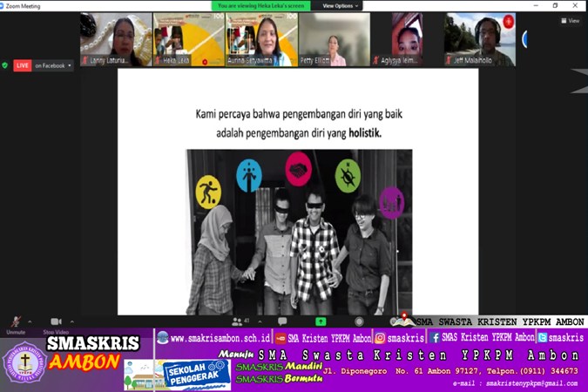Select Jeff Malaihollo's video thumbnail

coord(480,39)
